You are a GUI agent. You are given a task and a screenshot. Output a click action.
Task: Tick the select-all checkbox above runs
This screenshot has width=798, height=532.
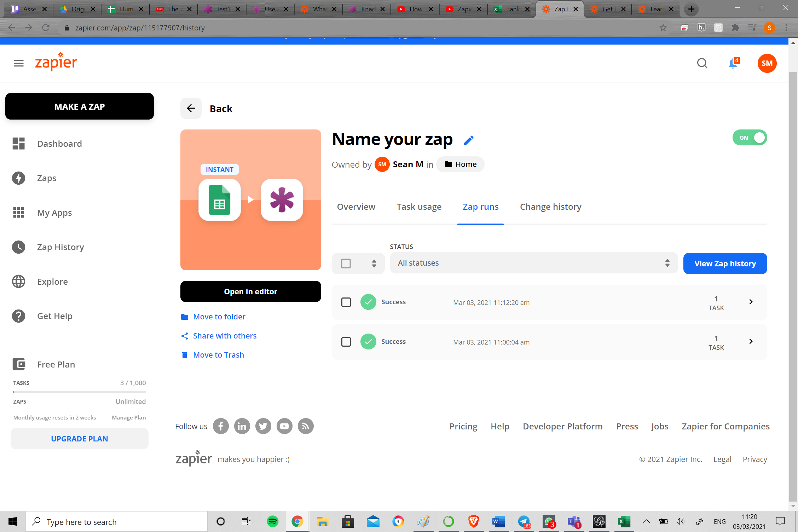click(x=346, y=264)
